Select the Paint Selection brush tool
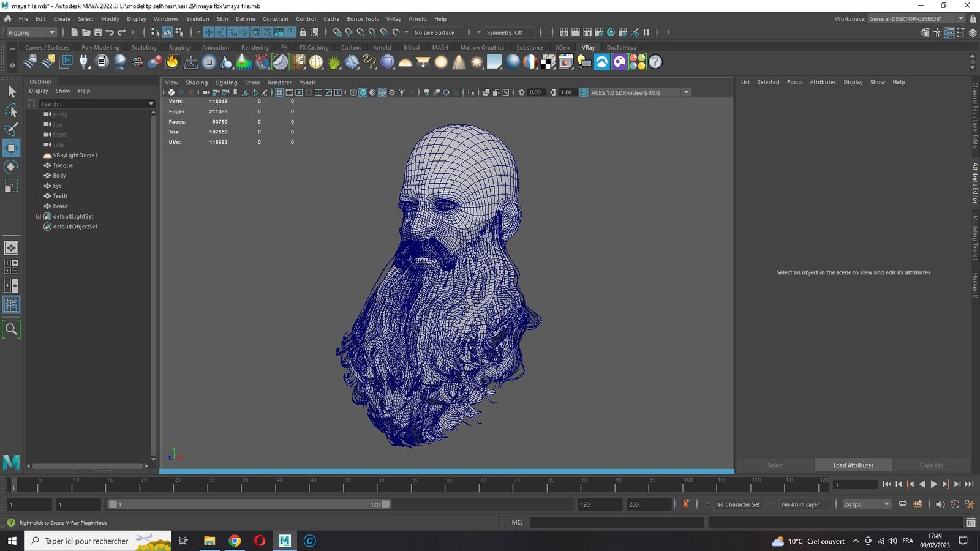 click(x=11, y=129)
